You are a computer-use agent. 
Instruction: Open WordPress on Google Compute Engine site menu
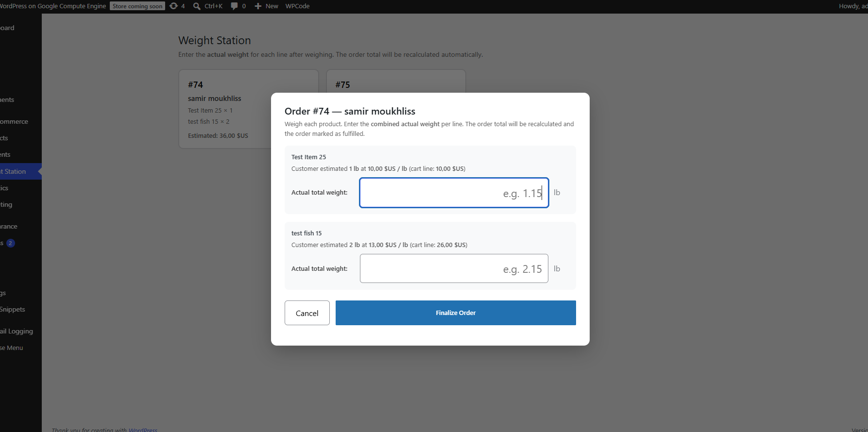click(x=53, y=6)
